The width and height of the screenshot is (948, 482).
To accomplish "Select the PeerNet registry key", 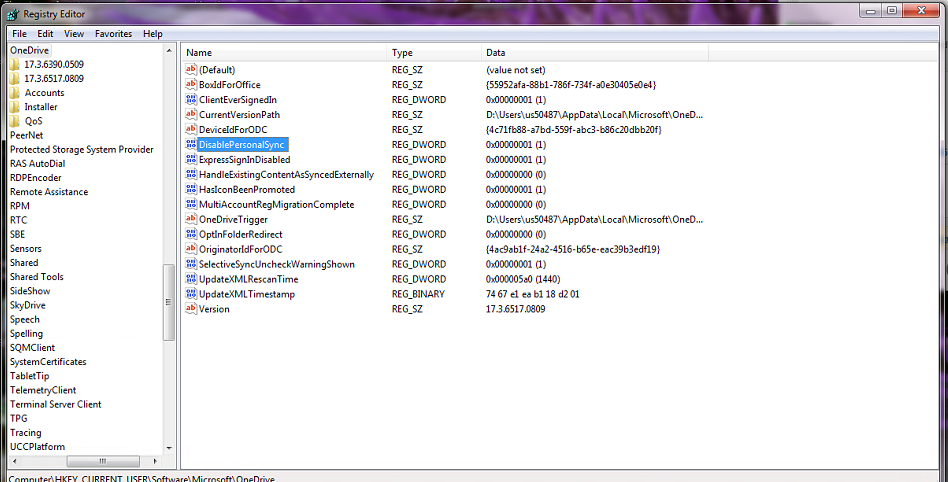I will (27, 135).
